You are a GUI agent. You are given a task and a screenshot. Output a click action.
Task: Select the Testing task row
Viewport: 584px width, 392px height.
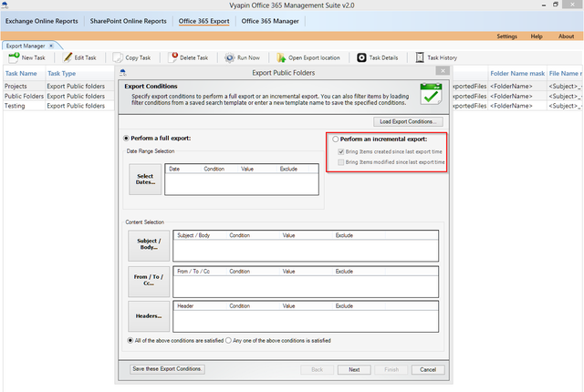tap(58, 106)
